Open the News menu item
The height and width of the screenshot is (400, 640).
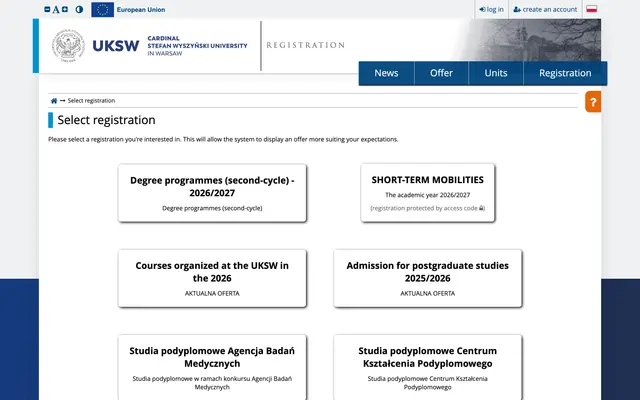point(386,73)
